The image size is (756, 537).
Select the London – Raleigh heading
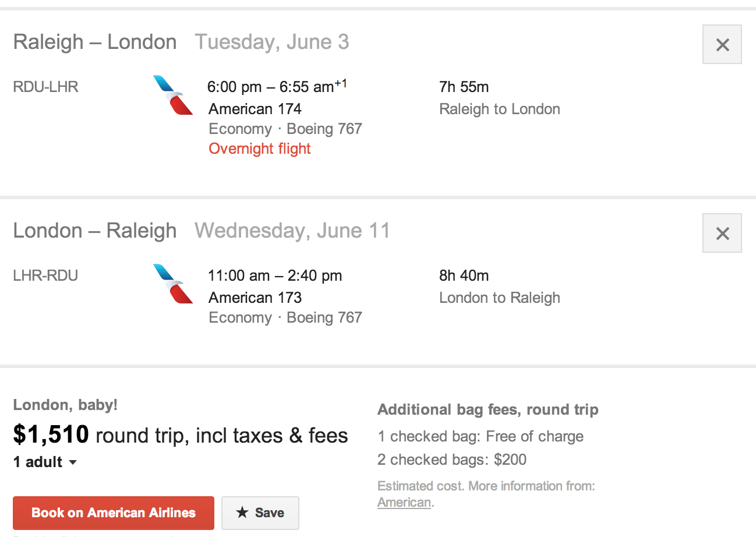click(95, 231)
